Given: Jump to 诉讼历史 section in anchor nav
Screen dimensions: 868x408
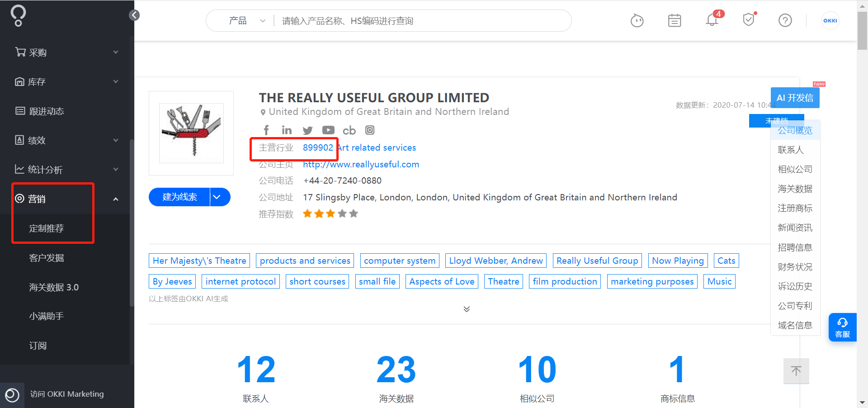Looking at the screenshot, I should tap(795, 286).
